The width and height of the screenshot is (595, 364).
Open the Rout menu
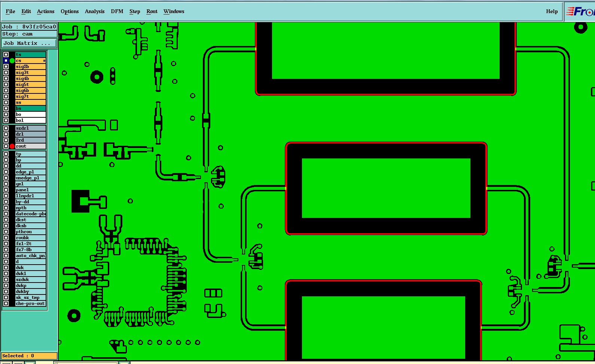[x=152, y=12]
